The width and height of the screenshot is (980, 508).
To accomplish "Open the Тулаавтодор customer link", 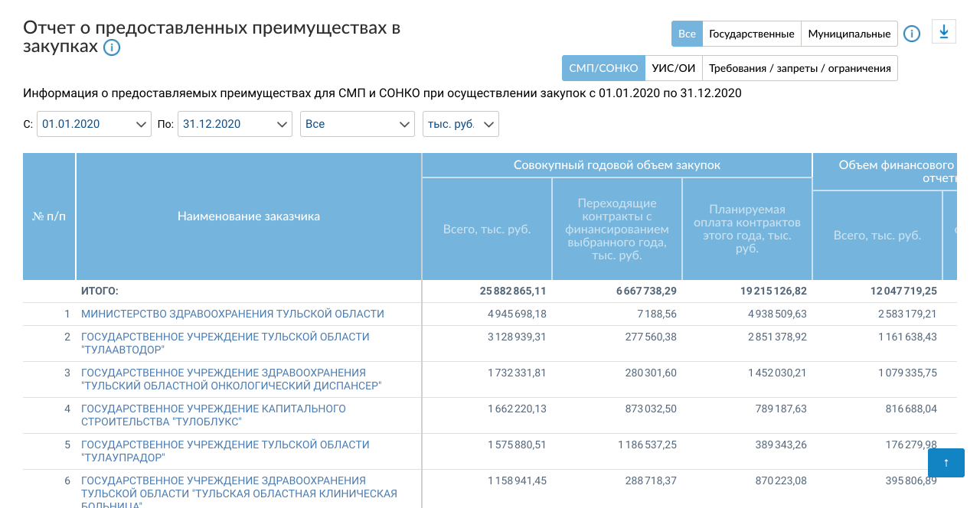I will pyautogui.click(x=225, y=343).
